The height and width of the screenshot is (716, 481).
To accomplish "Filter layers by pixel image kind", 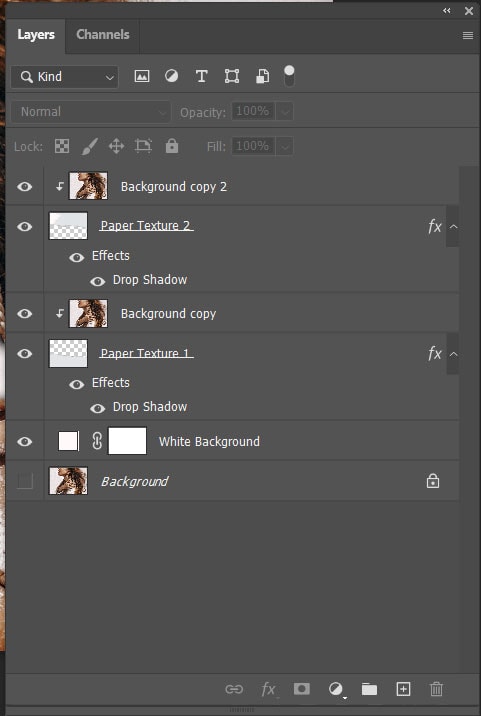I will [x=142, y=76].
